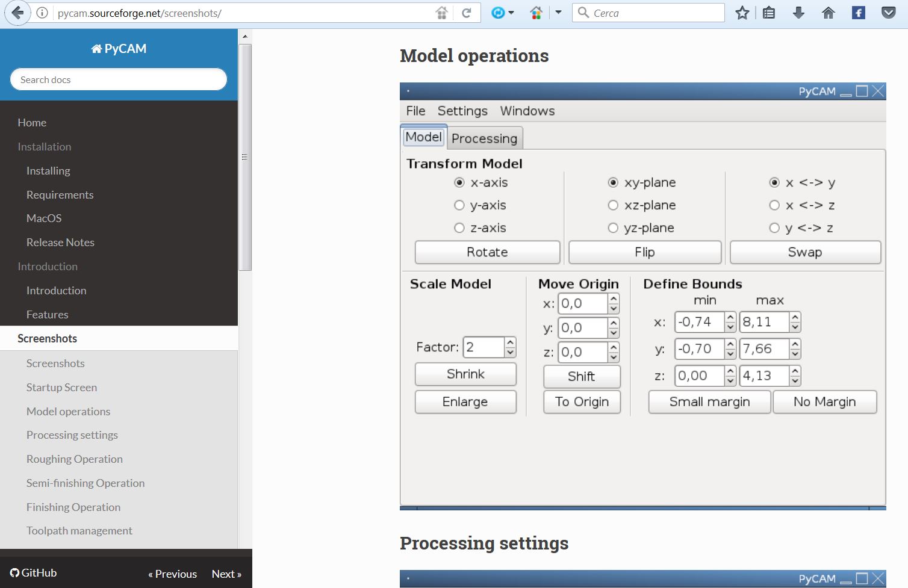The height and width of the screenshot is (588, 908).
Task: Decrease bounds z max value spinner
Action: 795,381
